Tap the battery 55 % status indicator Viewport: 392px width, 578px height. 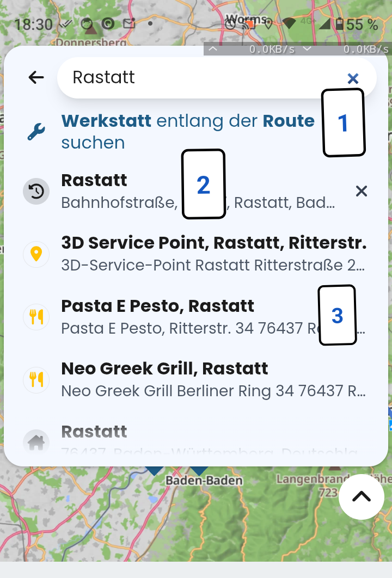[357, 24]
